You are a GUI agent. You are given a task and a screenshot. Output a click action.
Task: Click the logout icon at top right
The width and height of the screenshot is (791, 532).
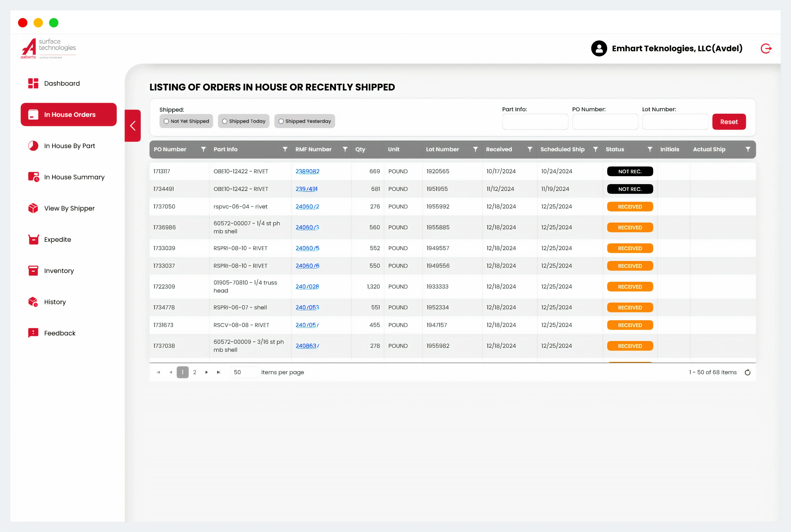pos(766,48)
